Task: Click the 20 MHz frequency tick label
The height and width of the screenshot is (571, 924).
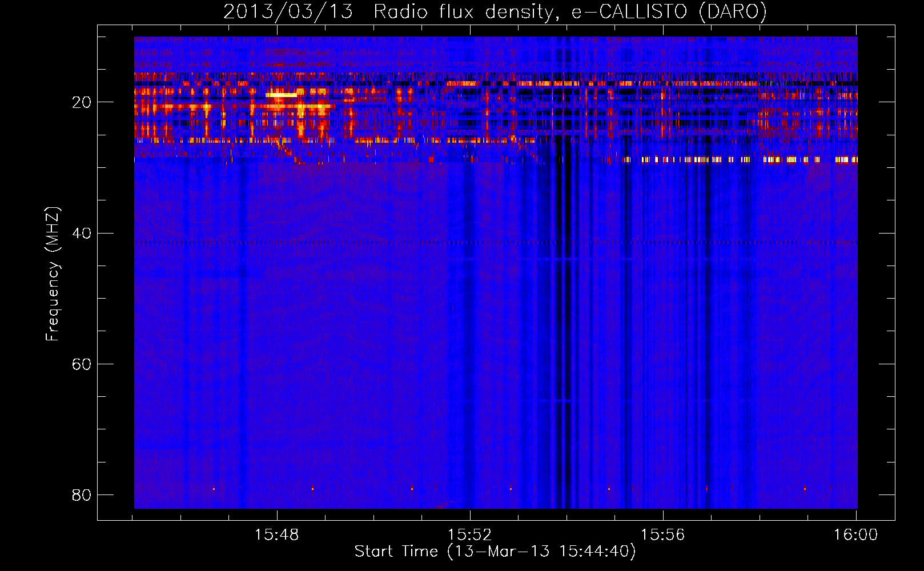Action: [x=81, y=102]
